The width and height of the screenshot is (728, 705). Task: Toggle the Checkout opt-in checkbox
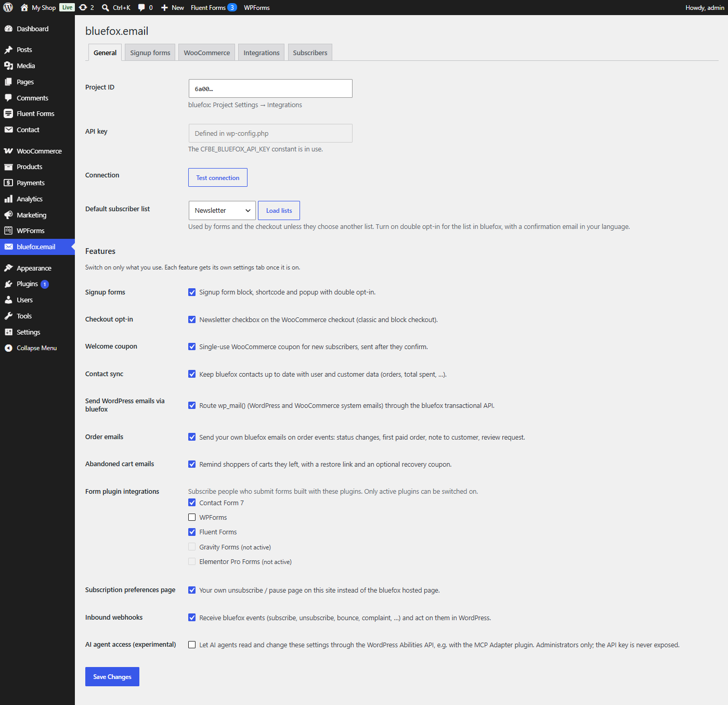click(x=192, y=319)
